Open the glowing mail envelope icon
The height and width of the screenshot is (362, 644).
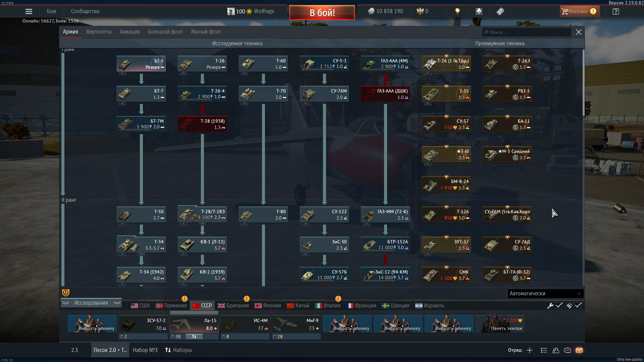tap(579, 350)
